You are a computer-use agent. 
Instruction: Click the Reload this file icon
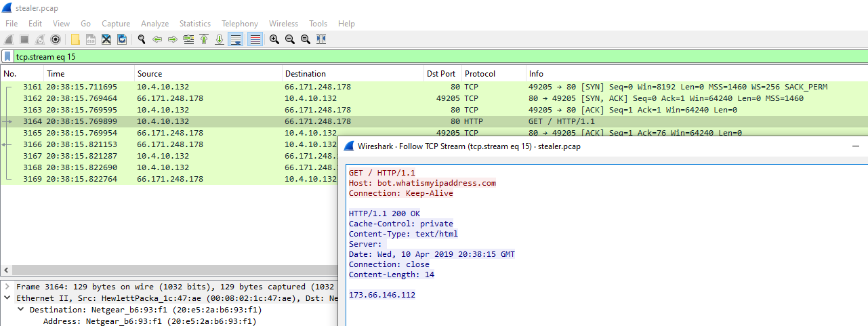click(x=122, y=39)
